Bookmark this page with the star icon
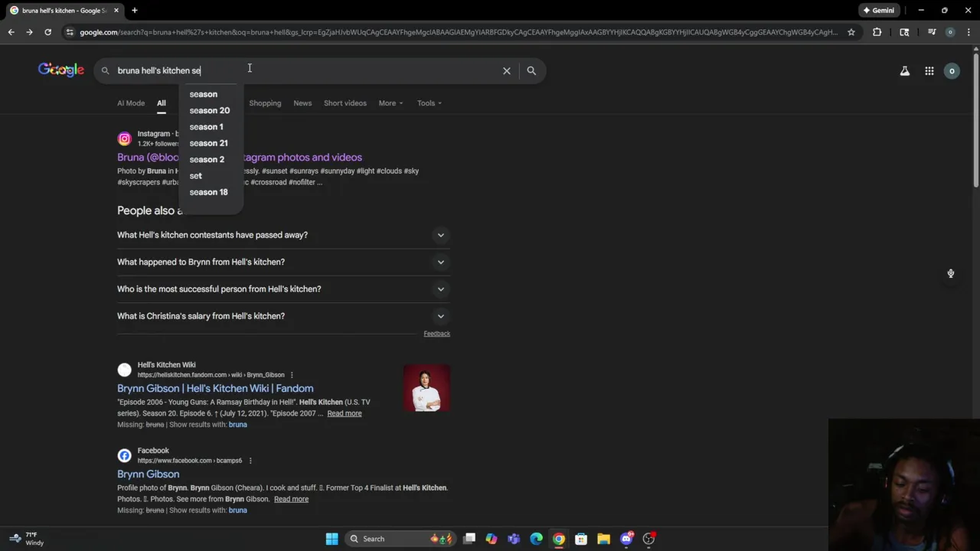 point(851,32)
